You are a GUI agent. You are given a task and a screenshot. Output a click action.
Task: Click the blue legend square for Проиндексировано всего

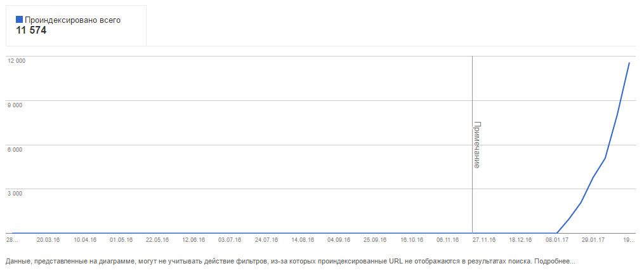click(19, 20)
